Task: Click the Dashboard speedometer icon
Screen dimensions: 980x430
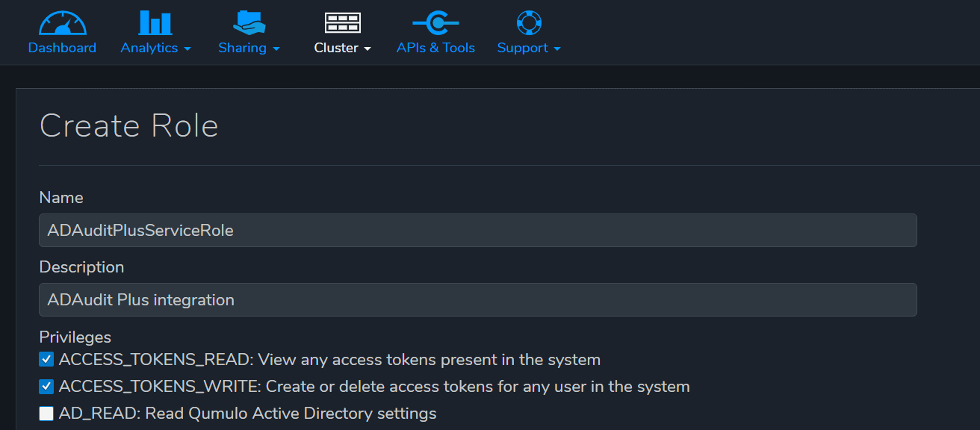Action: 62,23
